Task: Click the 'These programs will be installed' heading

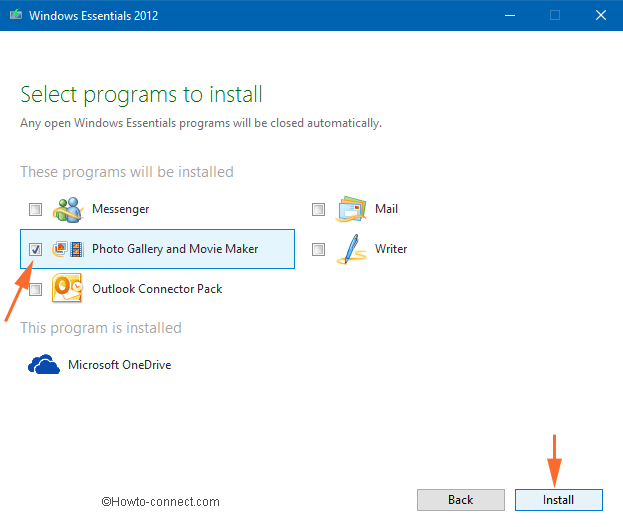Action: coord(127,172)
